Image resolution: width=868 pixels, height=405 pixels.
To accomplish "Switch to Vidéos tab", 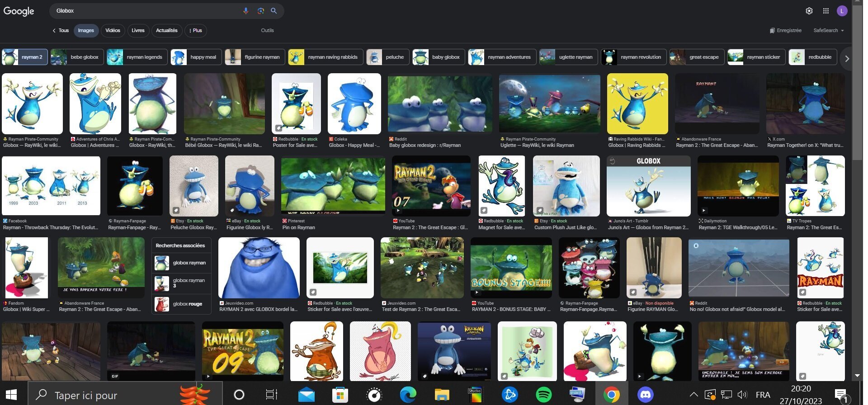I will tap(113, 30).
